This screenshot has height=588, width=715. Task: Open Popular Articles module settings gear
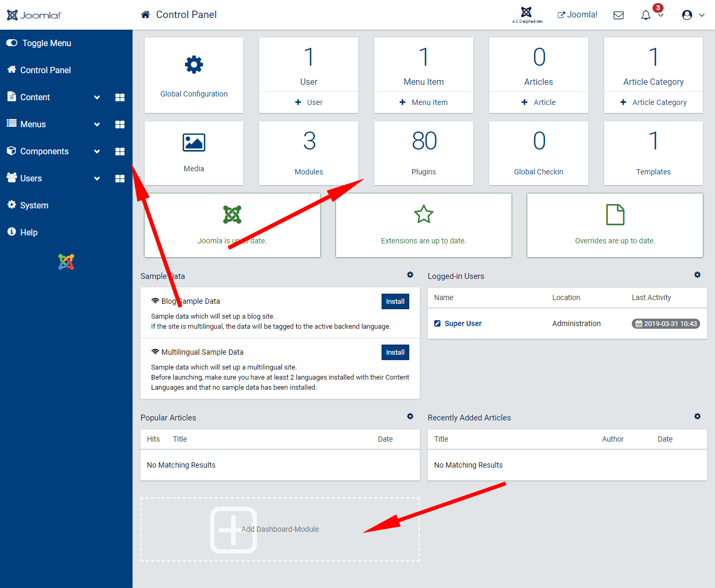click(410, 416)
